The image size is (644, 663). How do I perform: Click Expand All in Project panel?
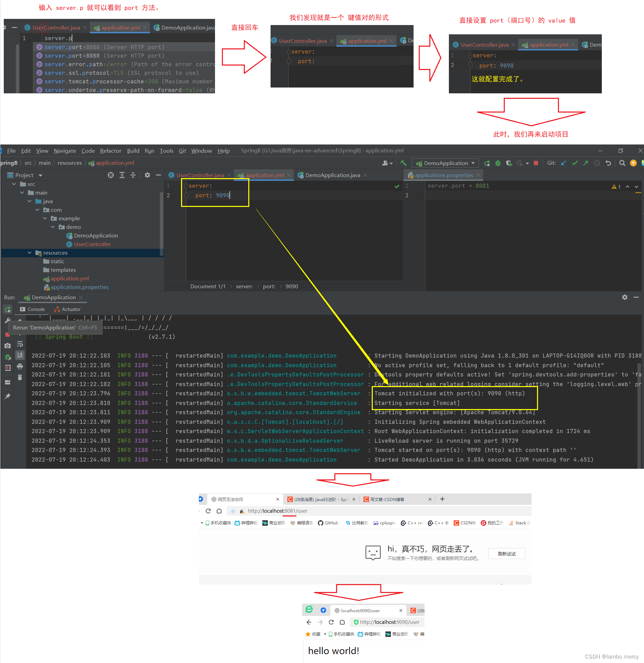pyautogui.click(x=122, y=175)
